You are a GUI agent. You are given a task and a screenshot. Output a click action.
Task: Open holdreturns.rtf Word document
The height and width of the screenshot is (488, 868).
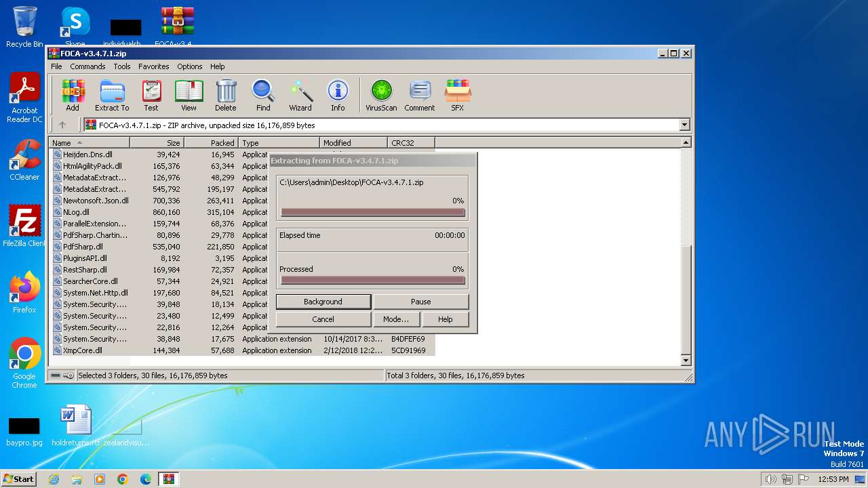coord(75,426)
